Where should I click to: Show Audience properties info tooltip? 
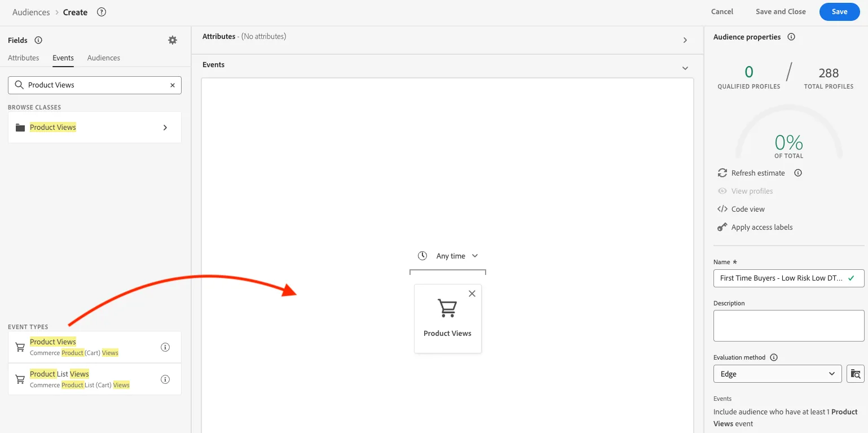click(791, 37)
